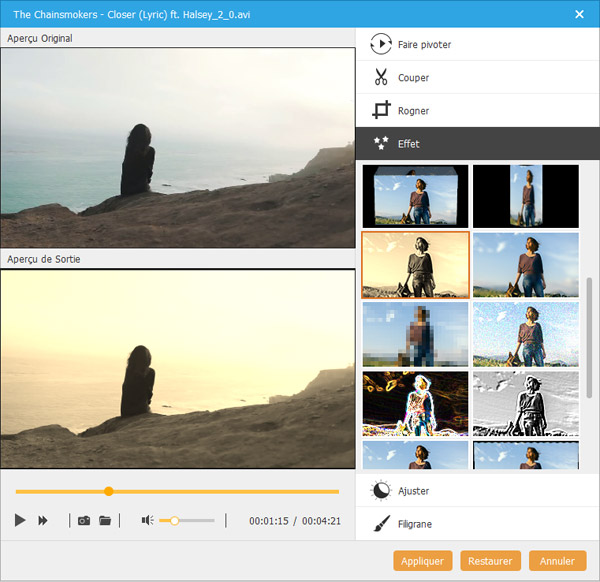Click the Play button
Screen dimensions: 600x582
(x=20, y=520)
